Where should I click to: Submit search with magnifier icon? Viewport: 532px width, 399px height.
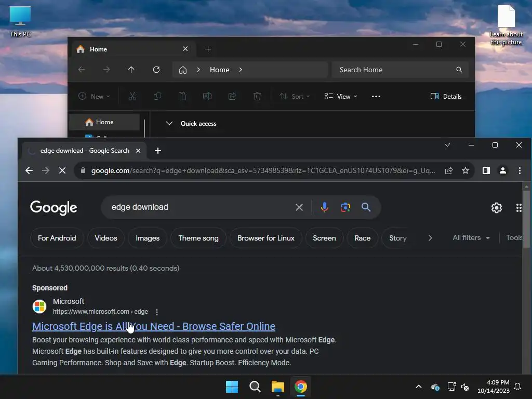point(366,207)
